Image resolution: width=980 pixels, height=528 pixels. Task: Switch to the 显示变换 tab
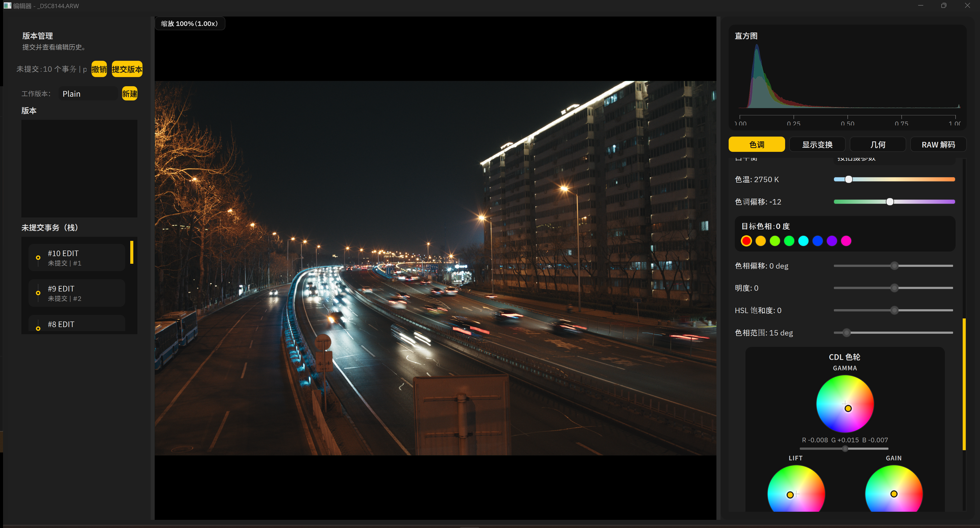pos(817,144)
